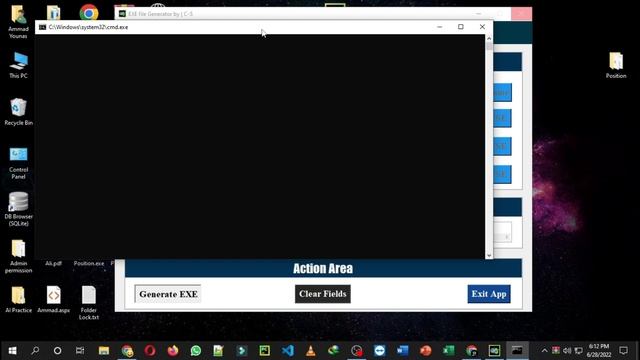Select the Ali.pdf desktop label
The height and width of the screenshot is (360, 640).
[53, 263]
